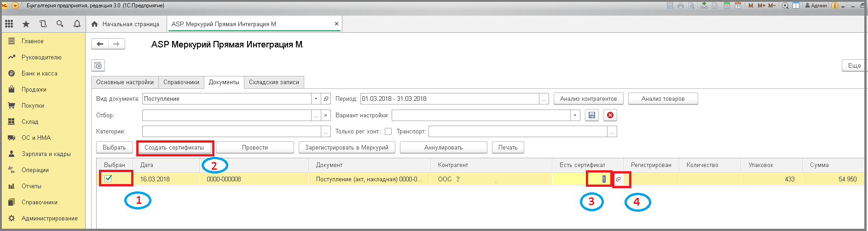Delete the variant with red cross icon
The width and height of the screenshot is (868, 231).
pos(610,115)
